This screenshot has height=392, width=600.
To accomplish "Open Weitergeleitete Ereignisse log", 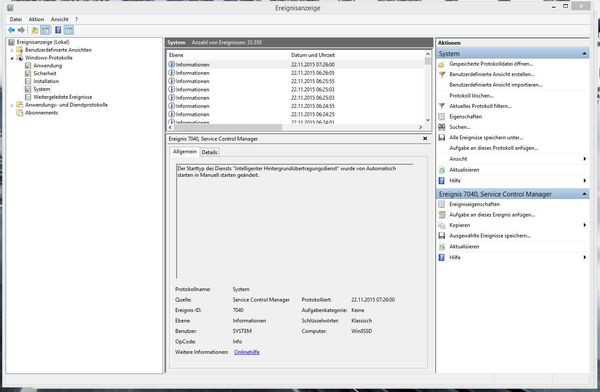I will (62, 97).
